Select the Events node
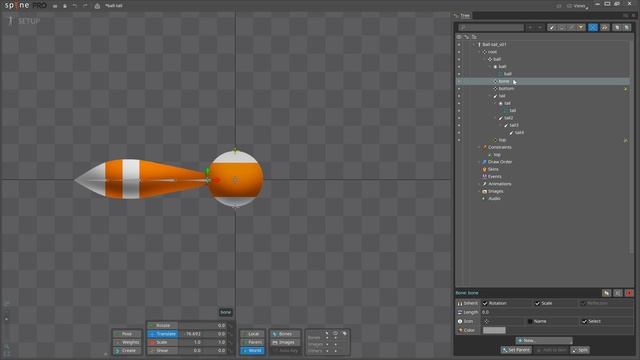The width and height of the screenshot is (640, 360). [x=495, y=177]
